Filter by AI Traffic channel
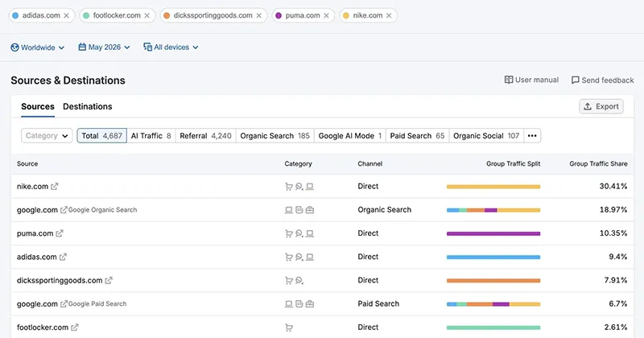The width and height of the screenshot is (644, 338). coord(151,135)
